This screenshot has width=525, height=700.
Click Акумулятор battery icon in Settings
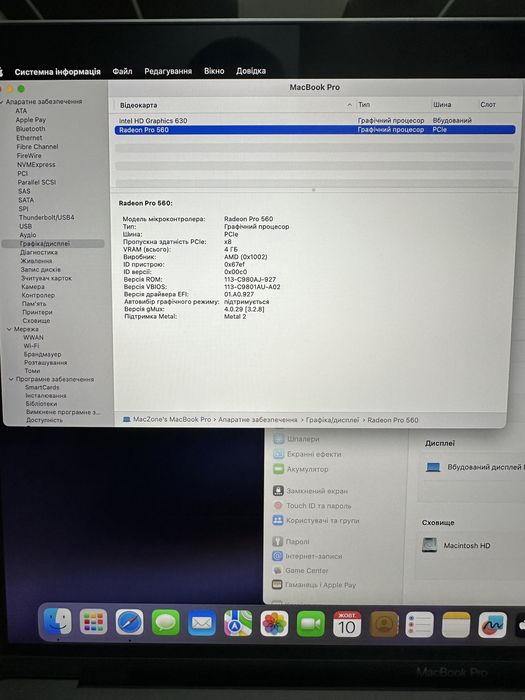click(x=279, y=469)
